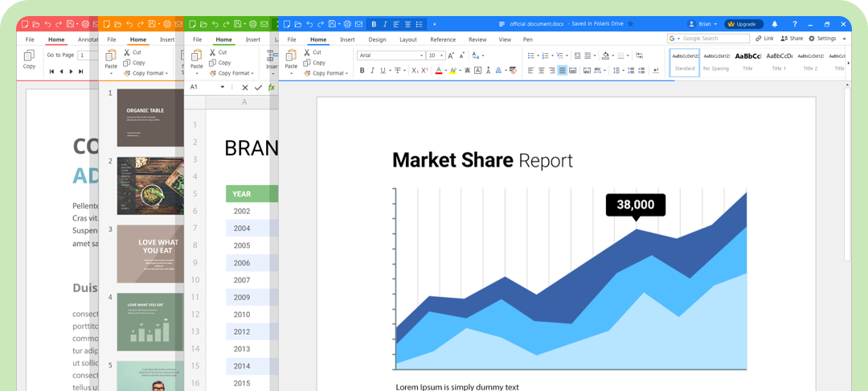Viewport: 868px width, 391px height.
Task: Click the cancel X in spreadsheet formula bar
Action: (244, 88)
